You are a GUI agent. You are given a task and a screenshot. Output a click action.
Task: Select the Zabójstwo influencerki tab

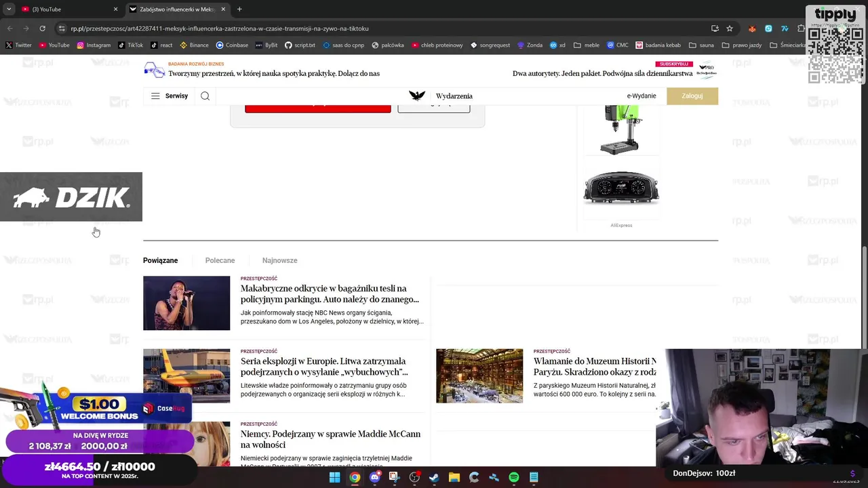(x=178, y=9)
